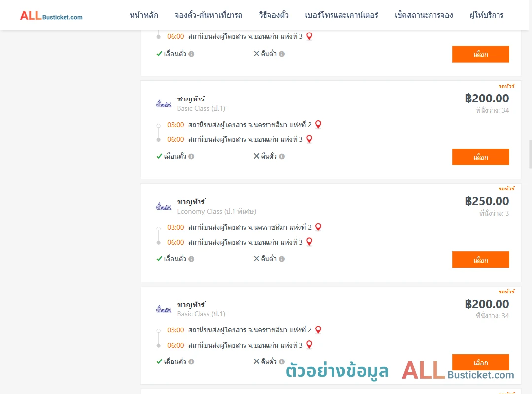Go to หน้าหลัก in the navigation bar

[144, 15]
